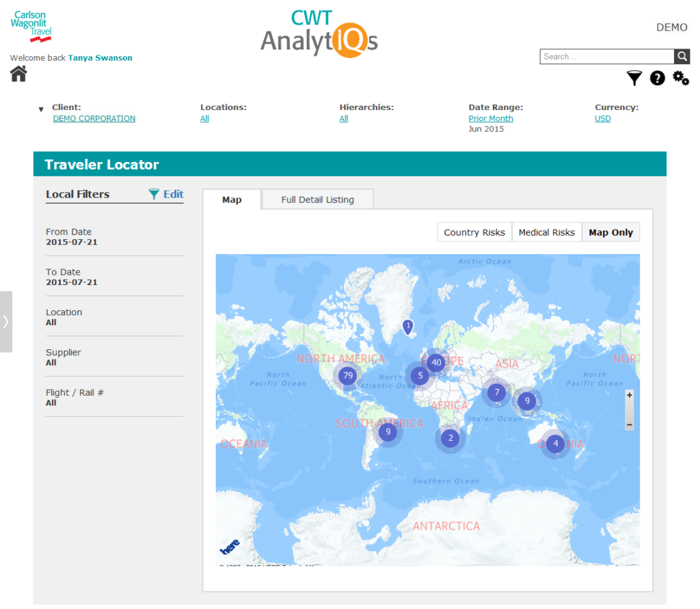Viewport: 700px width, 609px height.
Task: Click the funnel icon beside Edit
Action: click(x=154, y=194)
